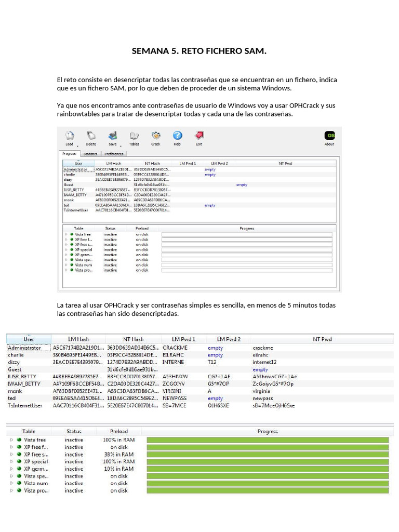Click Status column header in first ophcrack screenshot
Screen dimensions: 399x532
[110, 229]
